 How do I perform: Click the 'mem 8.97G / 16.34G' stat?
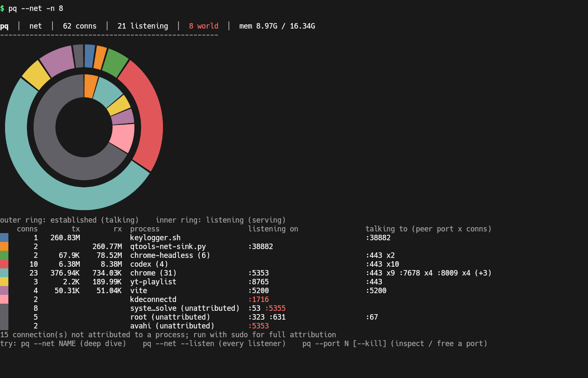click(x=277, y=26)
